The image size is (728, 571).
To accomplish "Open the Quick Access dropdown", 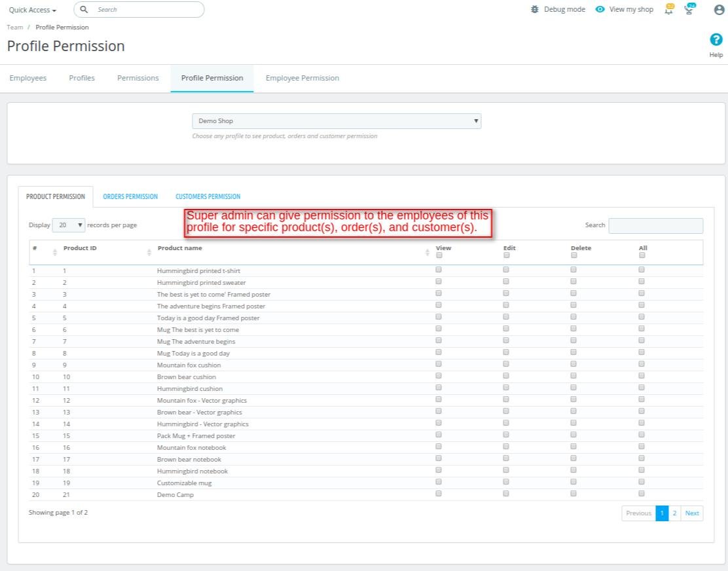I will pyautogui.click(x=33, y=10).
